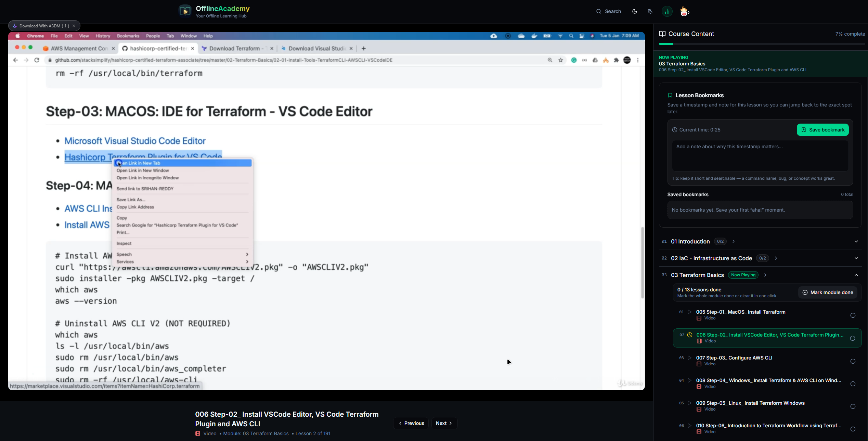Select AWS Management Console tab in video
The height and width of the screenshot is (441, 868).
[79, 49]
